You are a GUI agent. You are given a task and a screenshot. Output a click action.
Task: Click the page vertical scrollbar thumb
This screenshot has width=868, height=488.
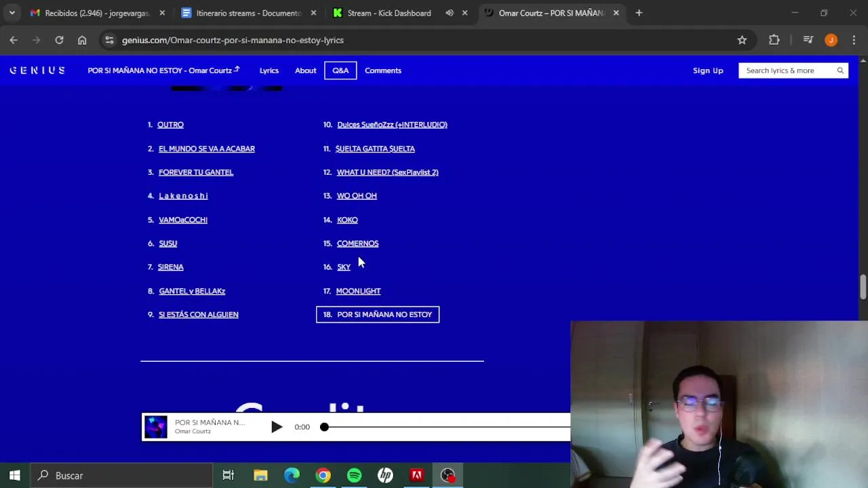click(x=863, y=286)
